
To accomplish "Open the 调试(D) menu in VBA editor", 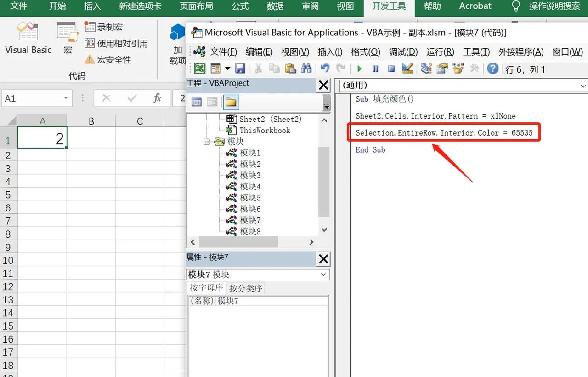I will pos(403,52).
